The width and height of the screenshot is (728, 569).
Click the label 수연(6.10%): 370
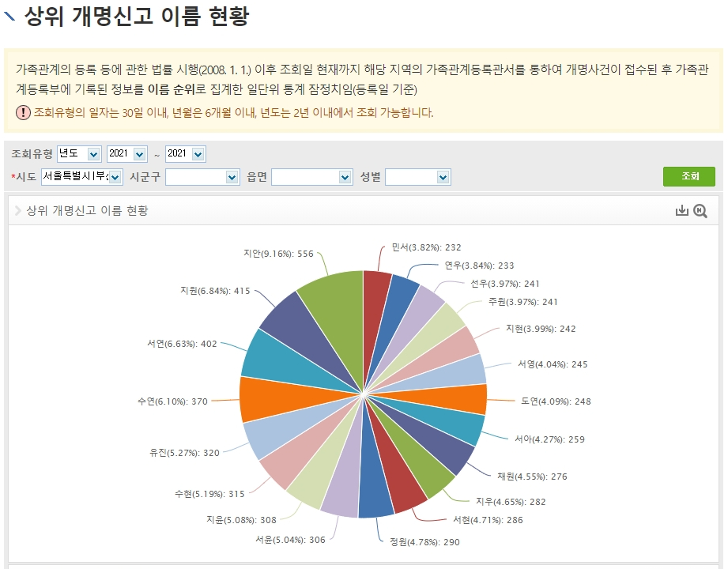tap(173, 401)
